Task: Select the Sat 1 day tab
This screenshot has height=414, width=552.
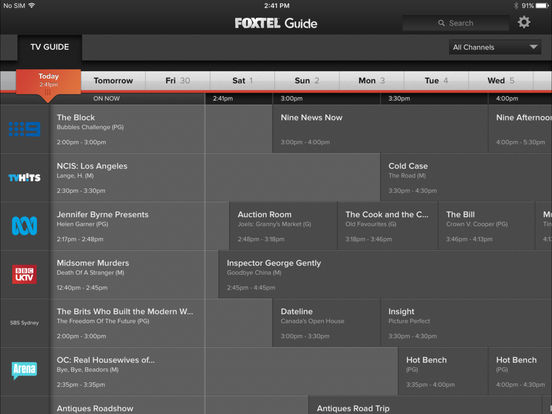Action: [x=243, y=81]
